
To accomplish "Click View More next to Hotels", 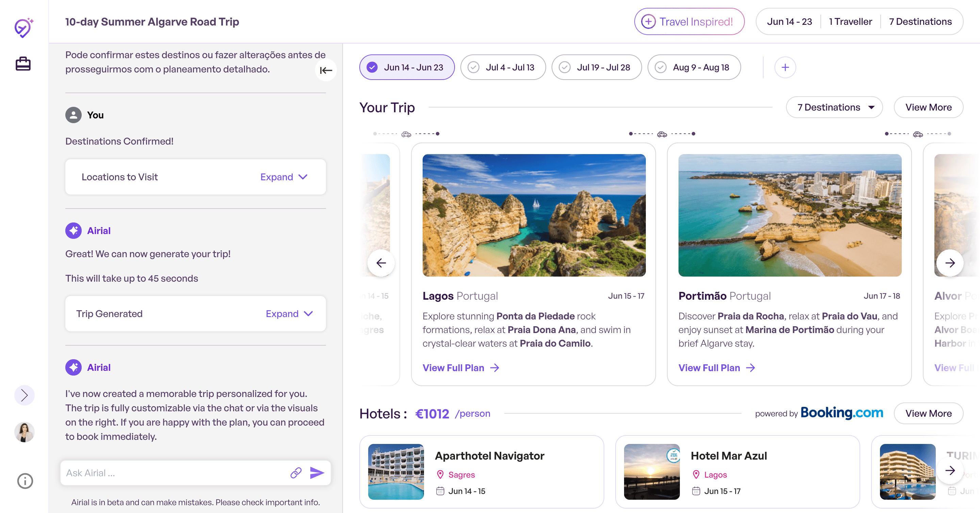I will click(x=928, y=413).
